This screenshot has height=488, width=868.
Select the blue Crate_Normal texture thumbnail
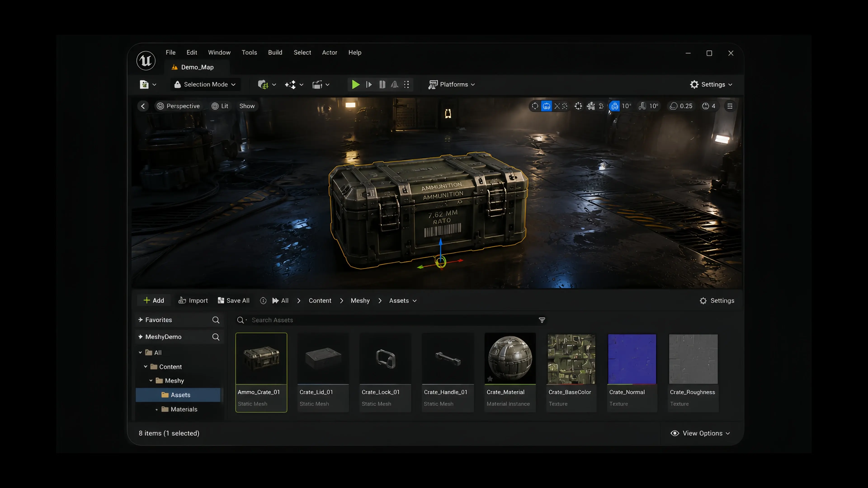point(632,359)
